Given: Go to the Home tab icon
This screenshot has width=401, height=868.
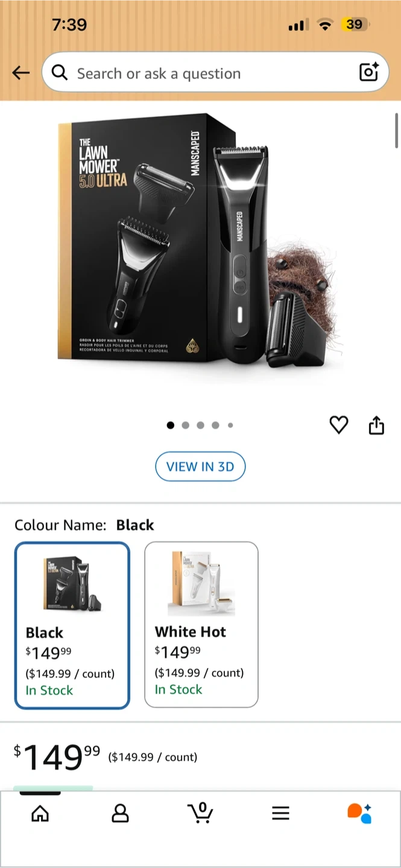Looking at the screenshot, I should point(40,814).
